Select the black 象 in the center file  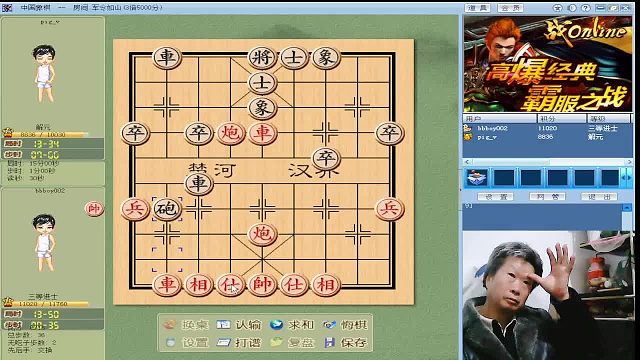262,108
